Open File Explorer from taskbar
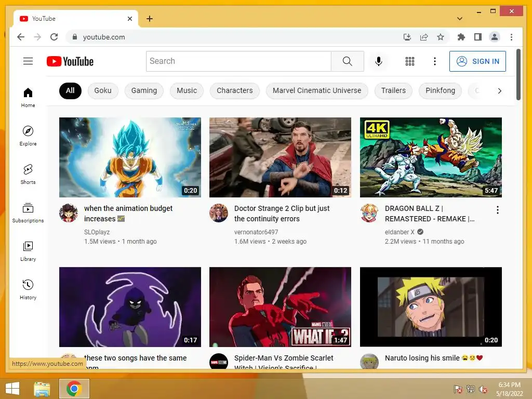 [x=42, y=389]
